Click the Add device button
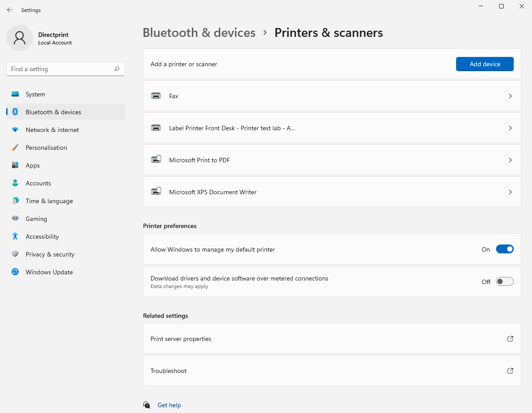Image resolution: width=532 pixels, height=413 pixels. (484, 64)
